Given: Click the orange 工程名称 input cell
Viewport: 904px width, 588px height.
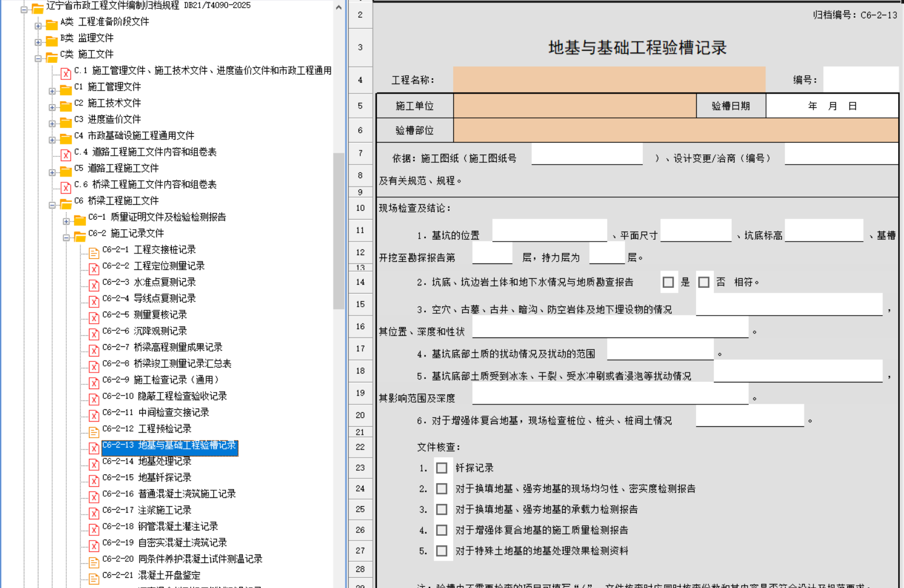Looking at the screenshot, I should (x=609, y=80).
